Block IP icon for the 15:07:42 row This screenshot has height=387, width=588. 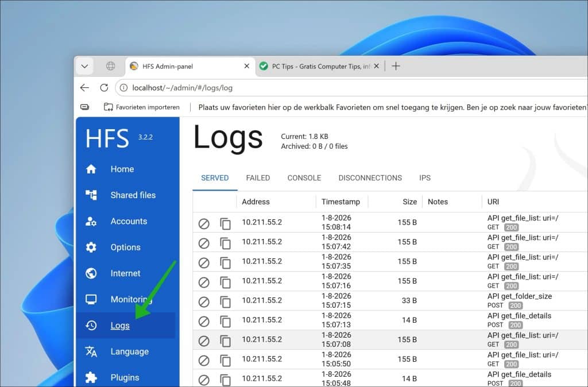(204, 243)
